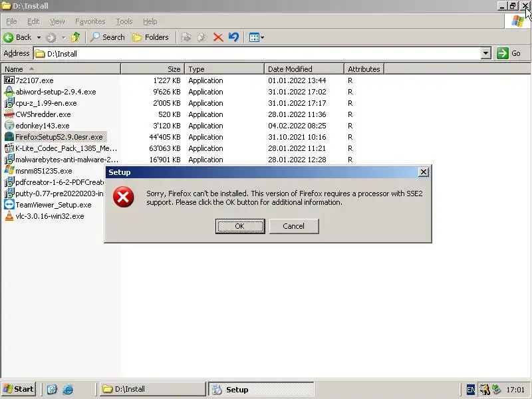This screenshot has width=532, height=399.
Task: Open the Forward history dropdown arrow
Action: (63, 37)
